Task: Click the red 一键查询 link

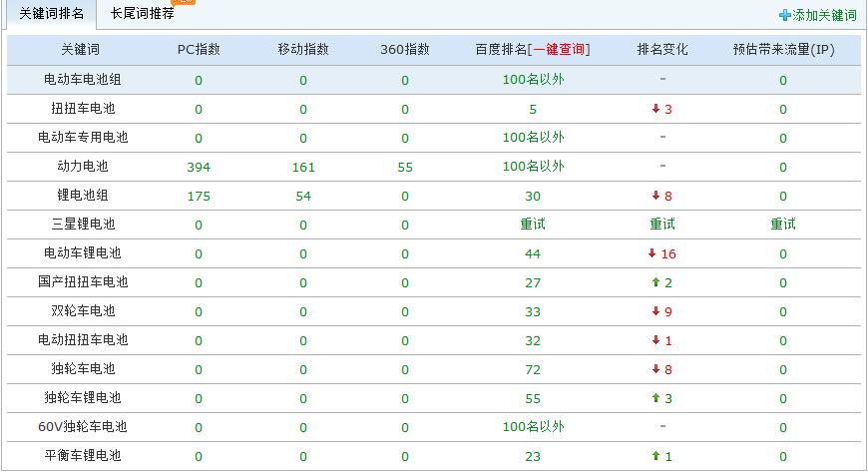Action: click(559, 50)
